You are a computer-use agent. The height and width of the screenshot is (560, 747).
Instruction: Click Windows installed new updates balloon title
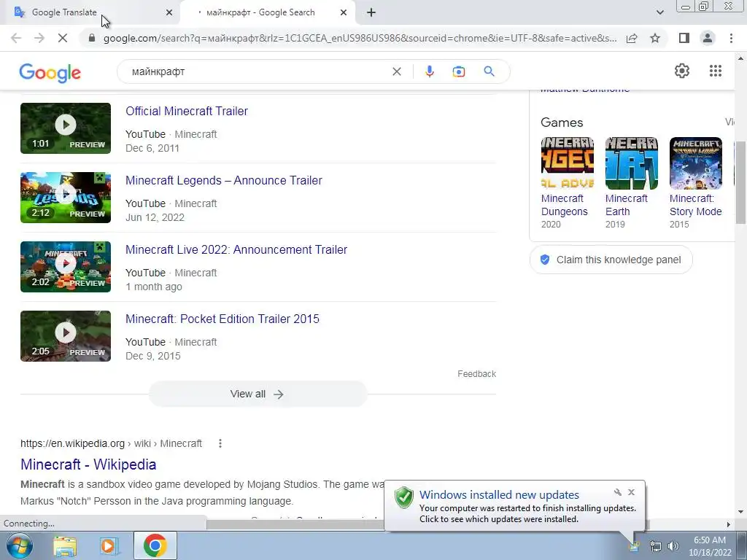click(499, 495)
